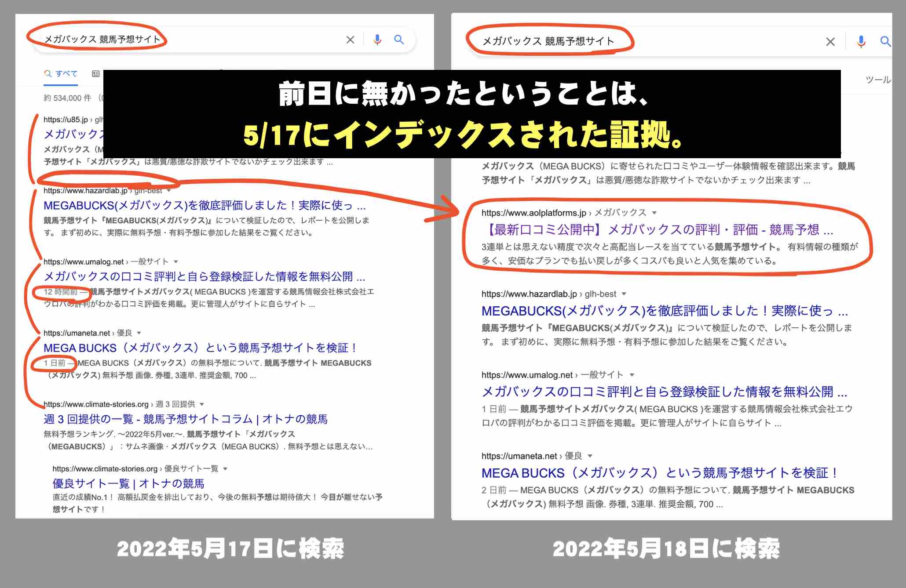Image resolution: width=906 pixels, height=588 pixels.
Task: Click the news results icon next to すべて
Action: 95,73
